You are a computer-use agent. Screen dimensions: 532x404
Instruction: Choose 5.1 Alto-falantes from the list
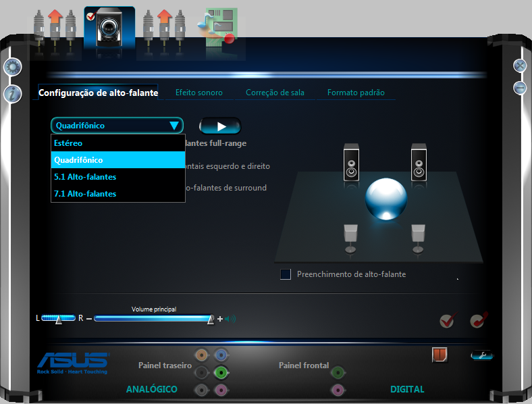(x=85, y=177)
